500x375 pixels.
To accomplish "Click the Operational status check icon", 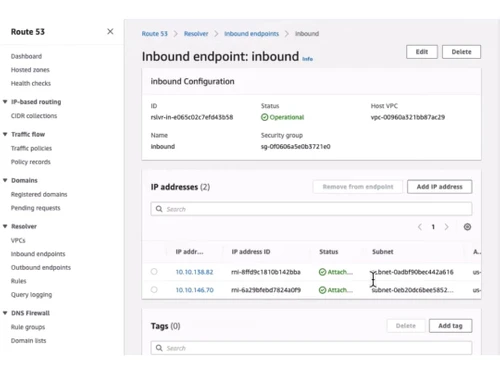I will point(264,117).
